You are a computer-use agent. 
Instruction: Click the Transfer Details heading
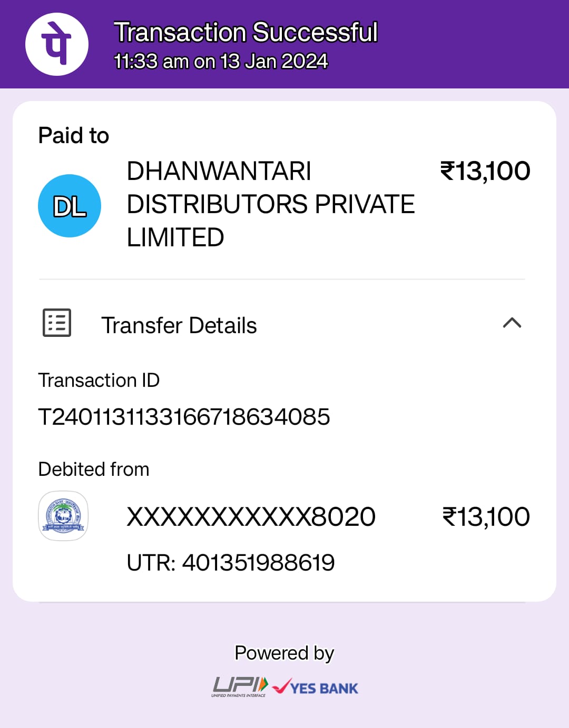179,325
